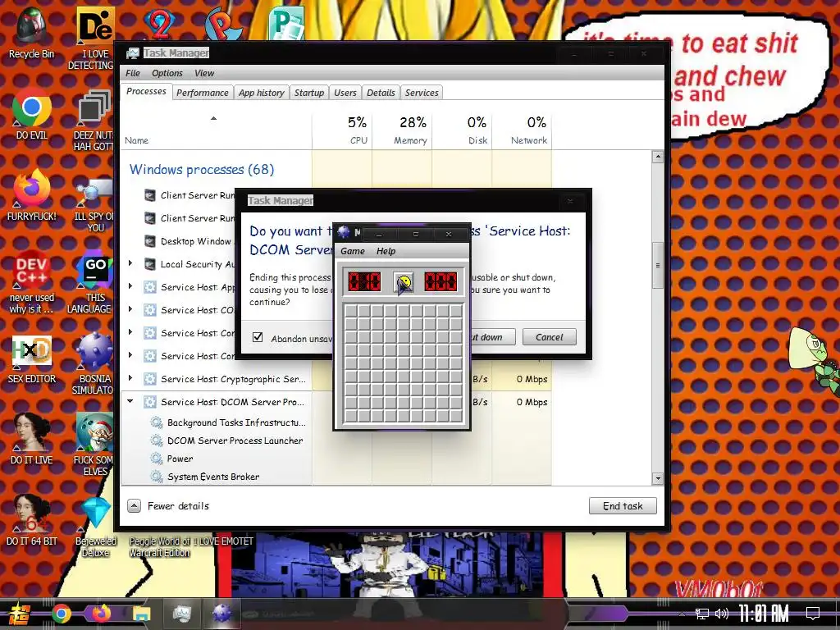The image size is (840, 630).
Task: Open the DO IT LIVE shortcut
Action: 31,440
